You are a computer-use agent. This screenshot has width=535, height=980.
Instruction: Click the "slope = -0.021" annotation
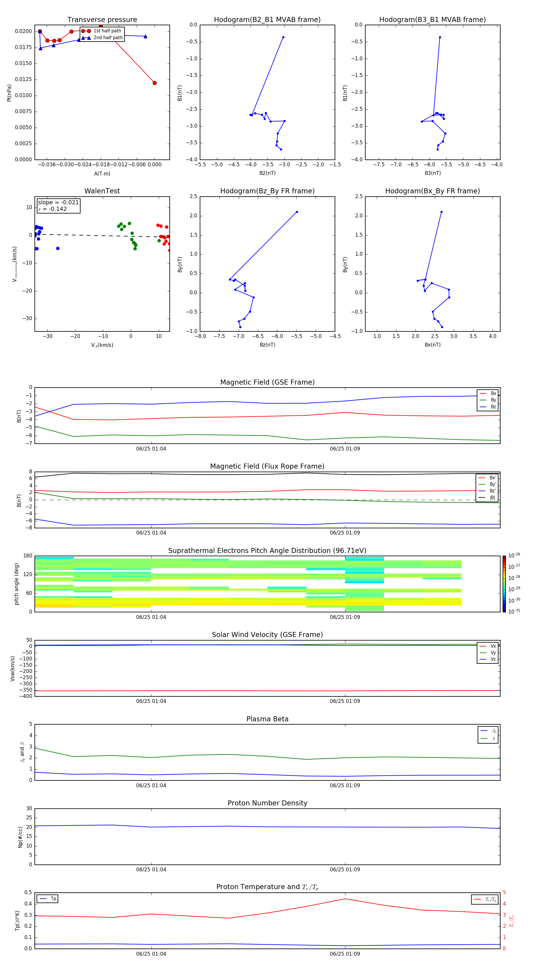point(58,203)
